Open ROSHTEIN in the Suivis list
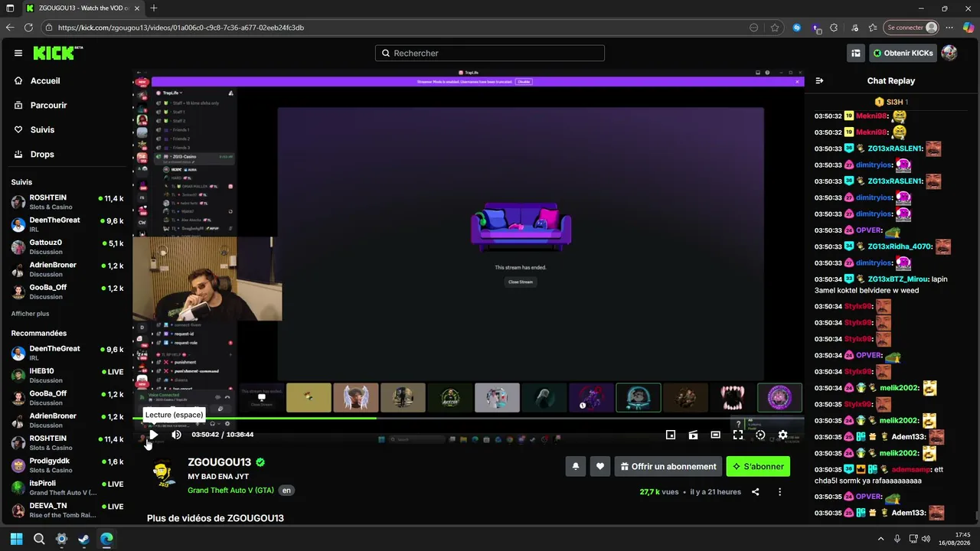The height and width of the screenshot is (551, 980). click(67, 202)
